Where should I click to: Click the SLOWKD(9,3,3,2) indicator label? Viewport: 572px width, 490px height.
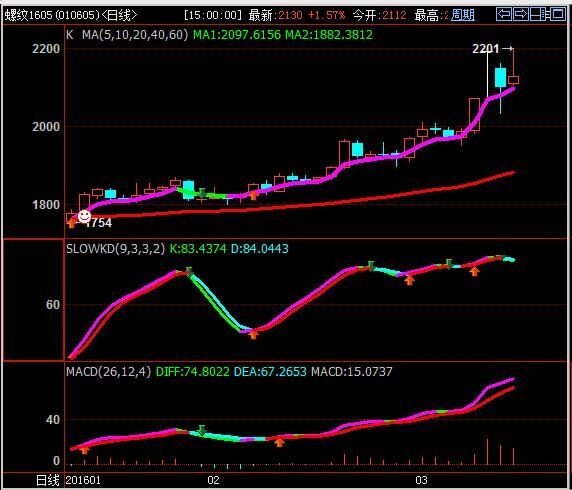pos(115,249)
